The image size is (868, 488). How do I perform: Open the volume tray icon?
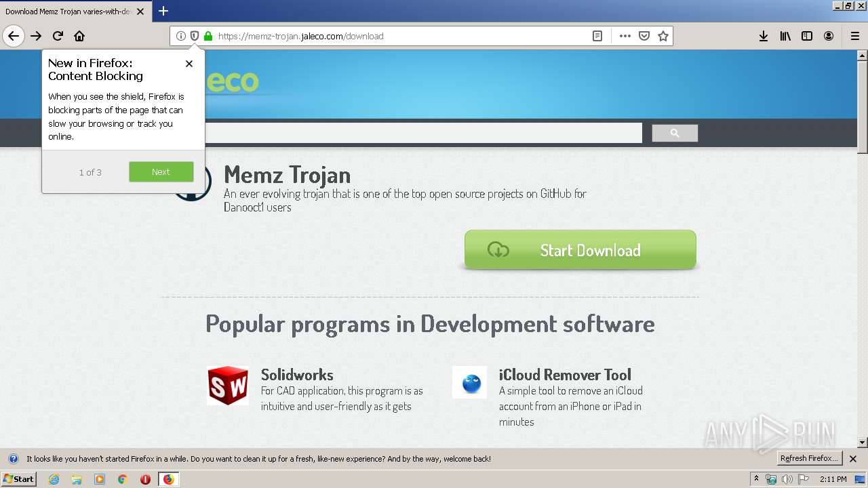(787, 479)
